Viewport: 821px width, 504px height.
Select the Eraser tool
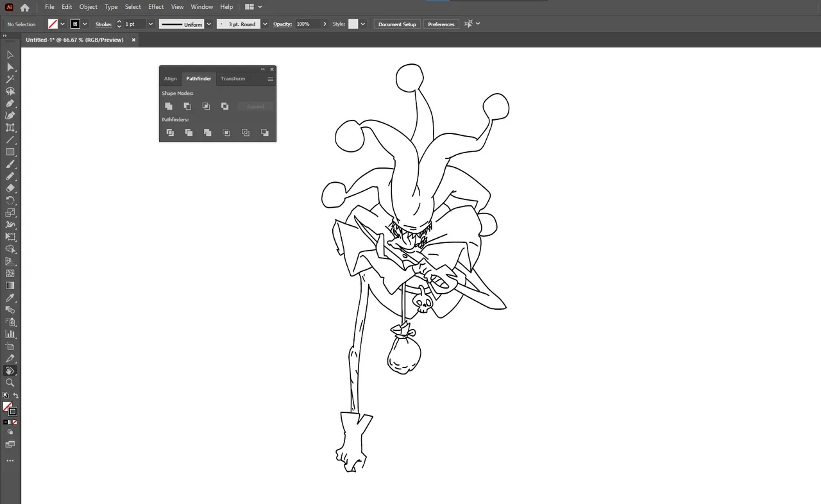pos(10,189)
